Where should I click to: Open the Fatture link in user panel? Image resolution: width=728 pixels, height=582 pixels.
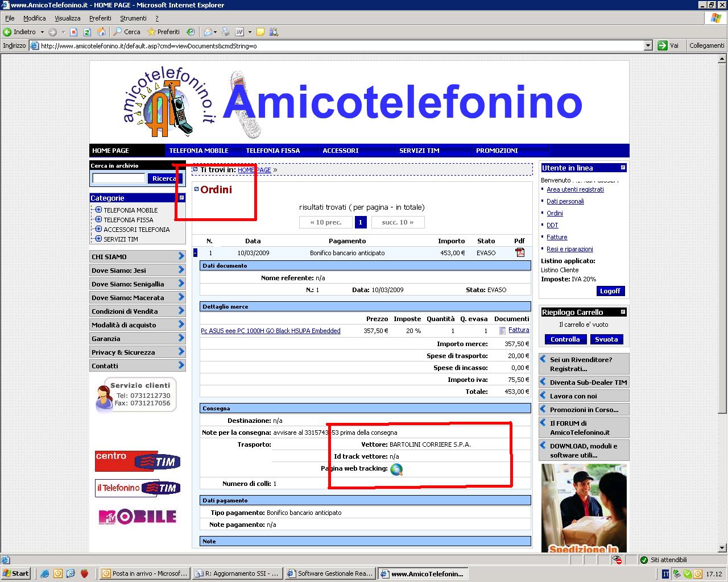[x=557, y=237]
